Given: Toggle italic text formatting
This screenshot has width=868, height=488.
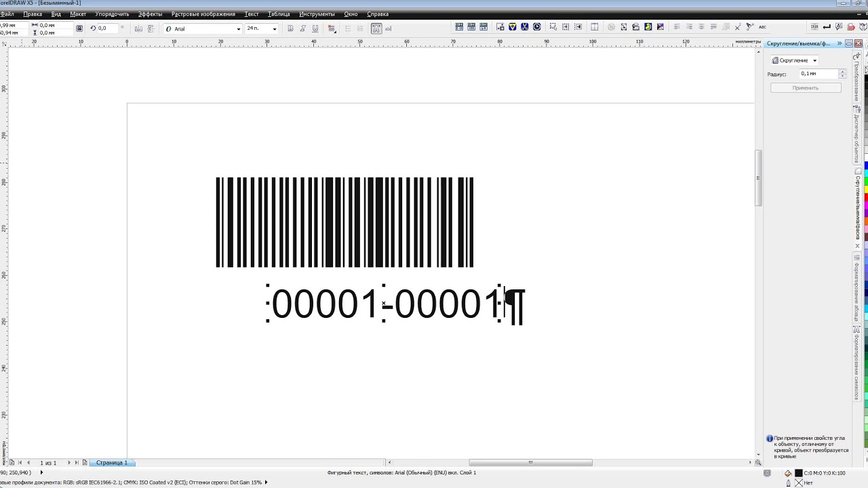Looking at the screenshot, I should [302, 28].
